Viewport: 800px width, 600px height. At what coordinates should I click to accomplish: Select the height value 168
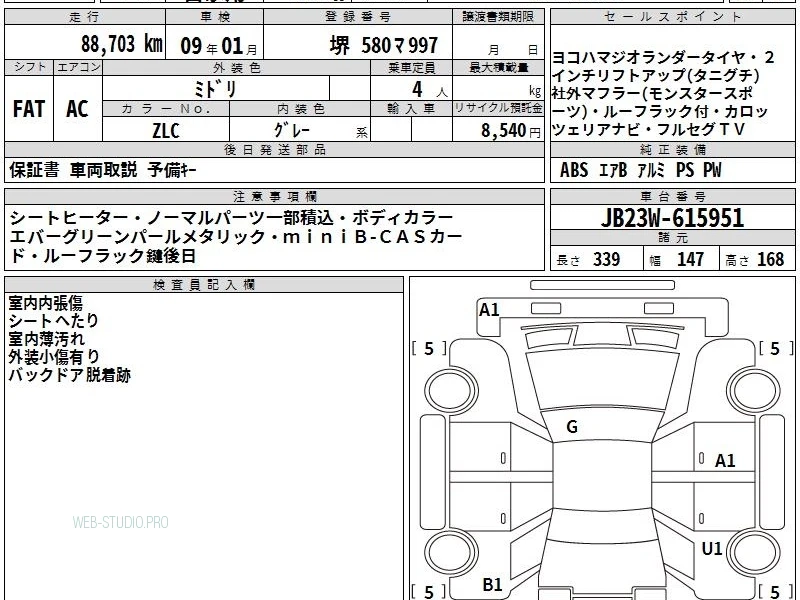[x=770, y=259]
